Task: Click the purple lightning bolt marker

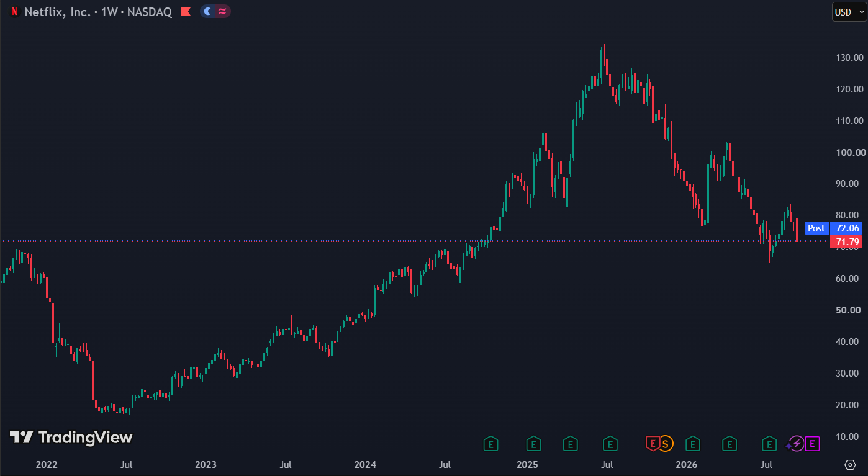Action: 797,443
